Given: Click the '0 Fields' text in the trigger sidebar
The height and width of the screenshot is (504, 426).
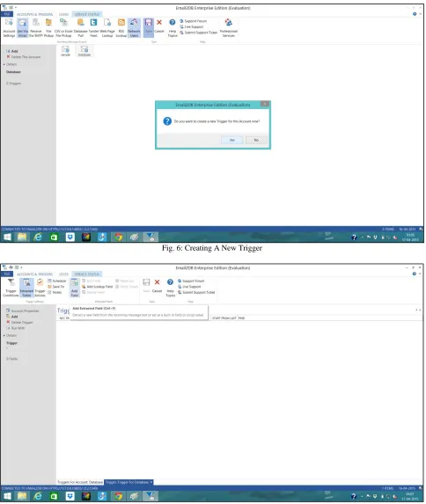Looking at the screenshot, I should 12,359.
